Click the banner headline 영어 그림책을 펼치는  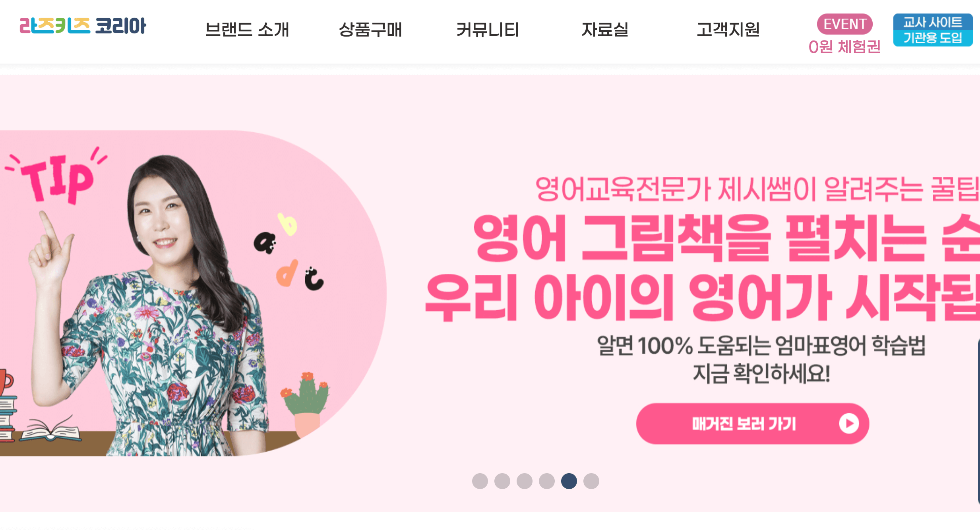(x=699, y=238)
